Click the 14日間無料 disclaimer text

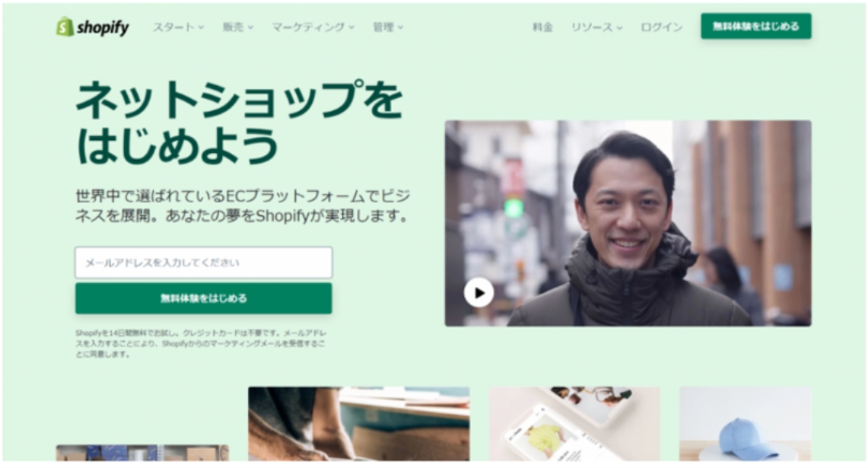[201, 343]
